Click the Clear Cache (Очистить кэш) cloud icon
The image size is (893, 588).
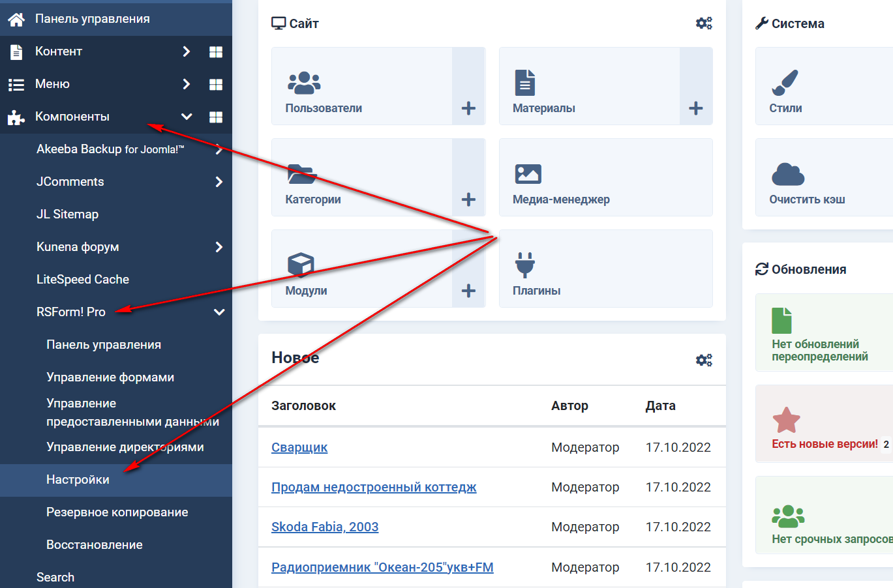(x=788, y=174)
